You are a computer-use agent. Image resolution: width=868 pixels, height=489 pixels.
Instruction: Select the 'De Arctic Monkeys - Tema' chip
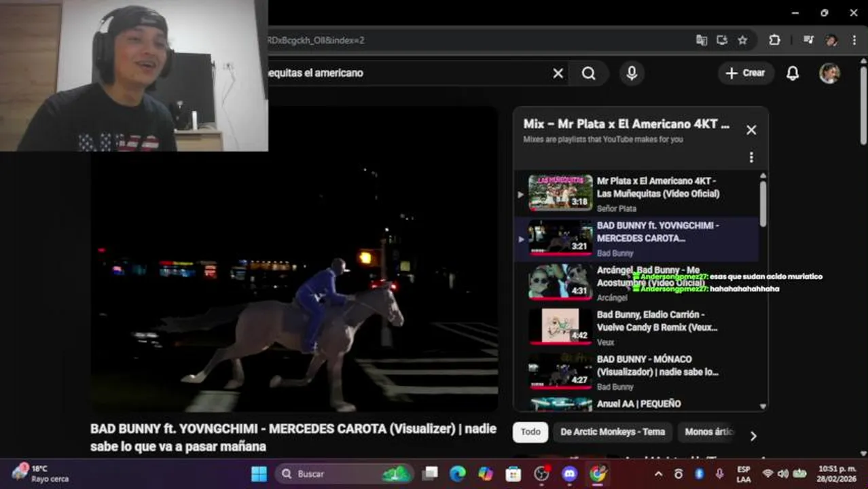point(613,432)
